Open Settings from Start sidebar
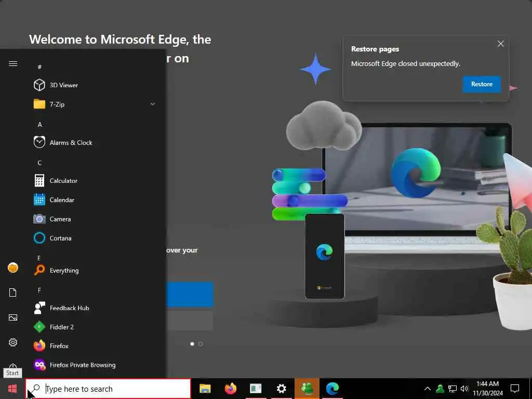Screen dimensions: 532x399 pos(13,342)
